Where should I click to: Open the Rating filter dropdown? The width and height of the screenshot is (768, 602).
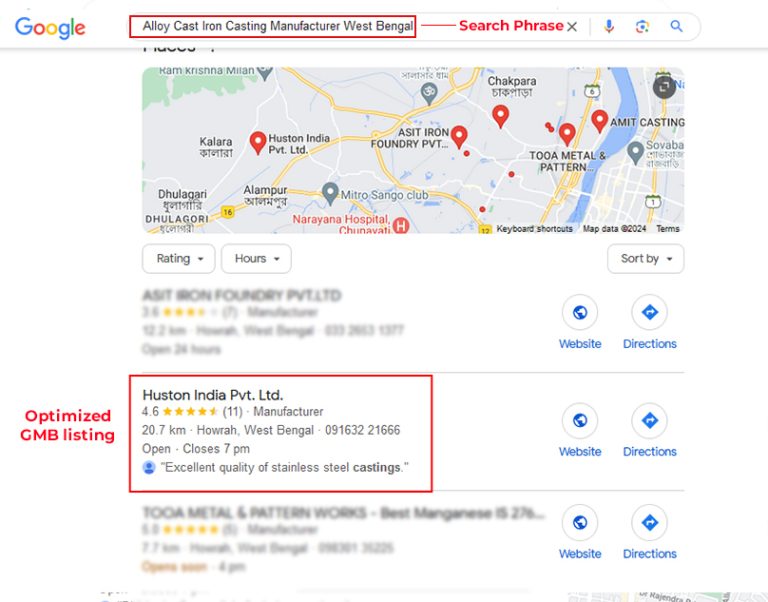click(179, 259)
